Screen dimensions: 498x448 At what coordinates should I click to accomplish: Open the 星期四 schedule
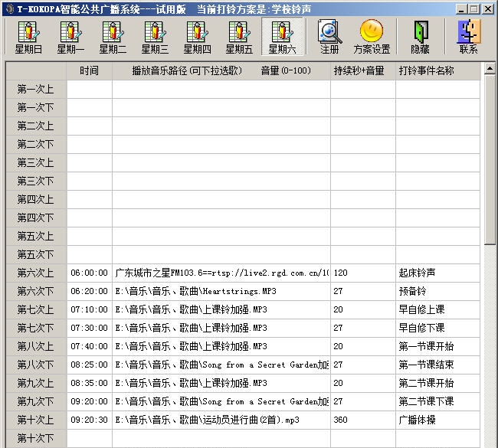197,38
